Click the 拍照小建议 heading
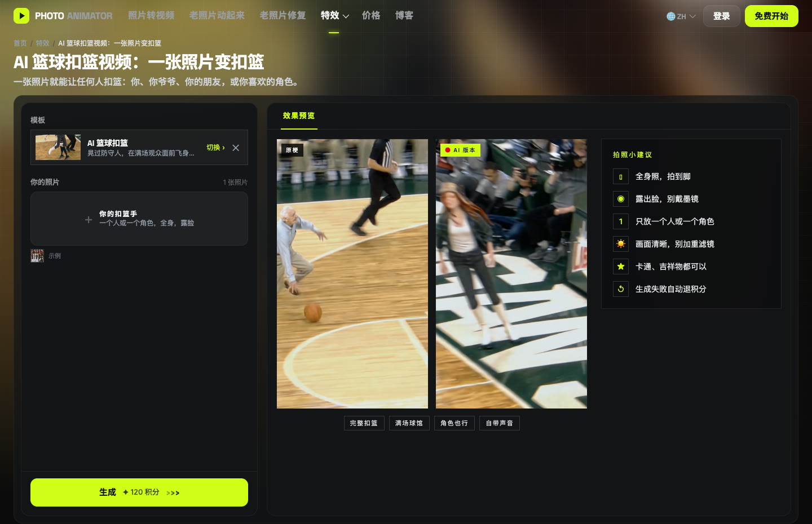The image size is (812, 524). tap(632, 155)
